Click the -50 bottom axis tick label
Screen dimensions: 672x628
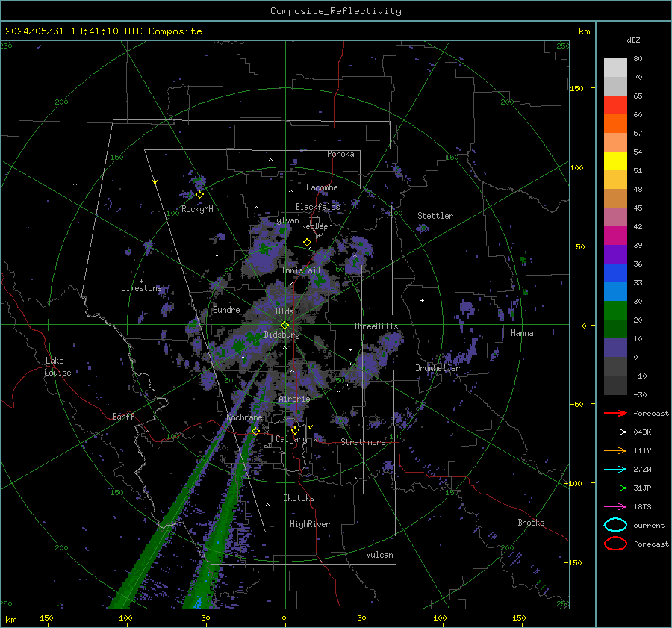tap(203, 618)
